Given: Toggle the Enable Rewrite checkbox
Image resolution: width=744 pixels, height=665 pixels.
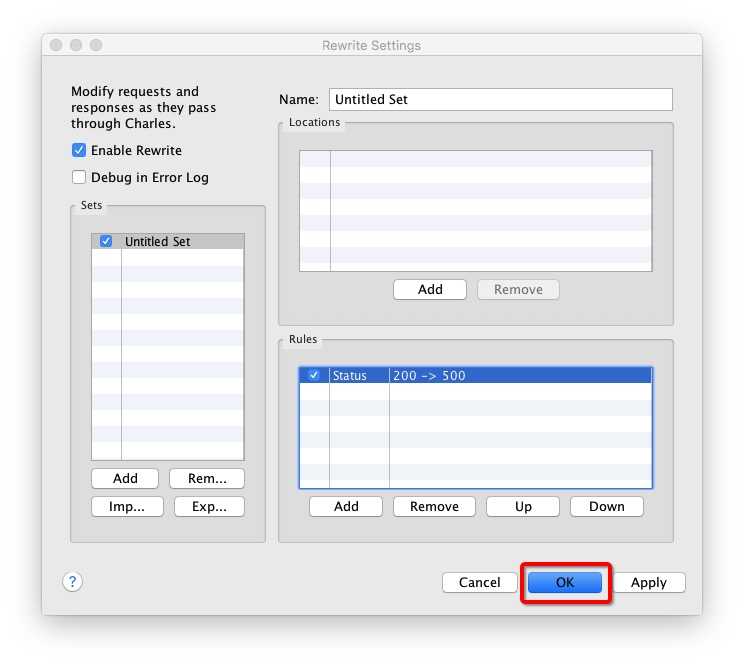Looking at the screenshot, I should 79,150.
